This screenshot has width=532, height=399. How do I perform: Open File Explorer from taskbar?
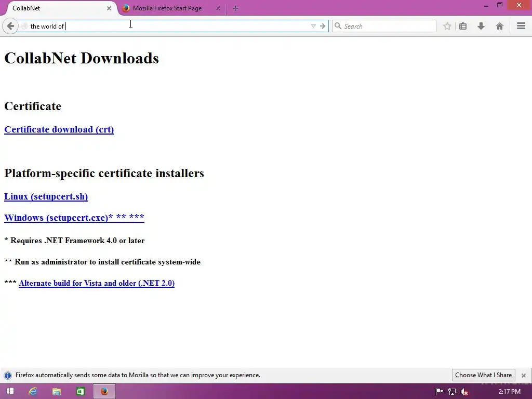point(56,392)
